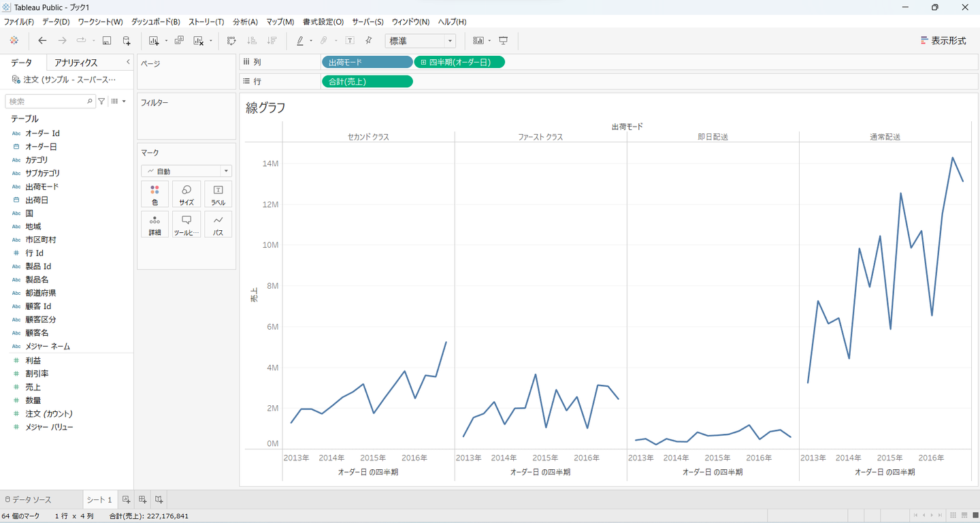
Task: Expand the clear sheet dropdown arrow
Action: [x=211, y=41]
